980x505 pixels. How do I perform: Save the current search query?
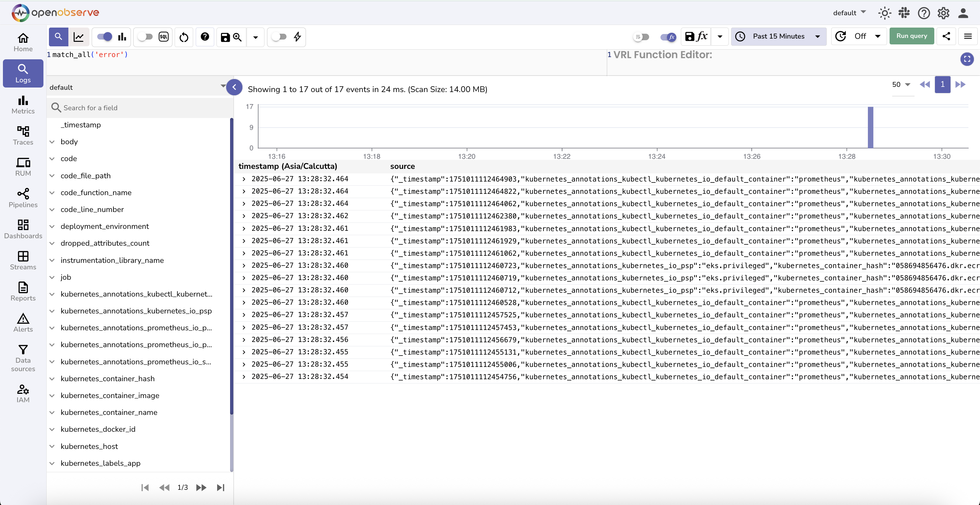coord(225,37)
